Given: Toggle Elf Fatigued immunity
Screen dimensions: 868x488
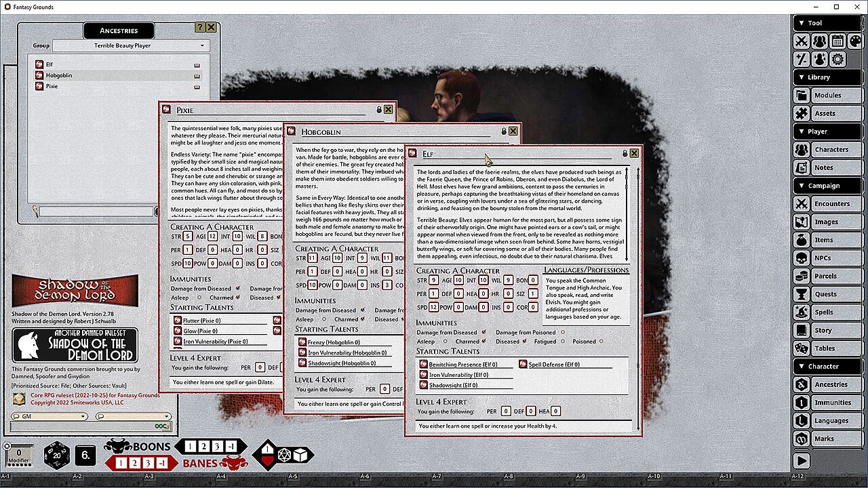Looking at the screenshot, I should point(563,342).
